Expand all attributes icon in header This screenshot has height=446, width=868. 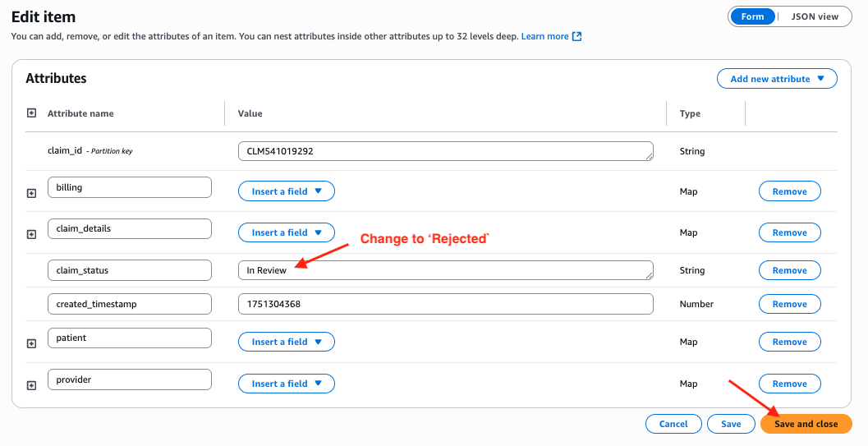[x=32, y=113]
